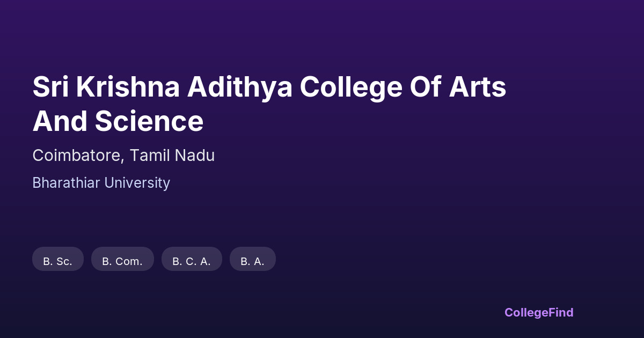Open the Bharathiar University affiliation link
Image resolution: width=644 pixels, height=338 pixels.
pyautogui.click(x=101, y=183)
